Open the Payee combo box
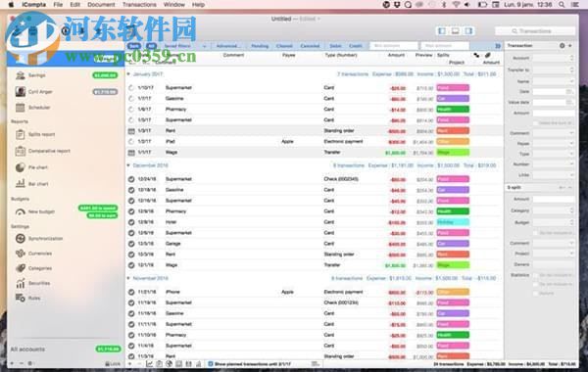588x372 pixels. point(554,143)
